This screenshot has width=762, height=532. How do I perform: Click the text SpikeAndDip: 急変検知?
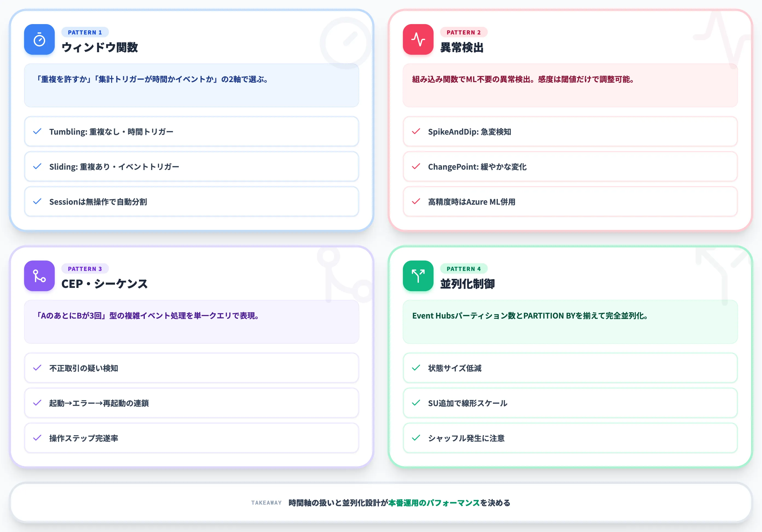[x=469, y=132]
